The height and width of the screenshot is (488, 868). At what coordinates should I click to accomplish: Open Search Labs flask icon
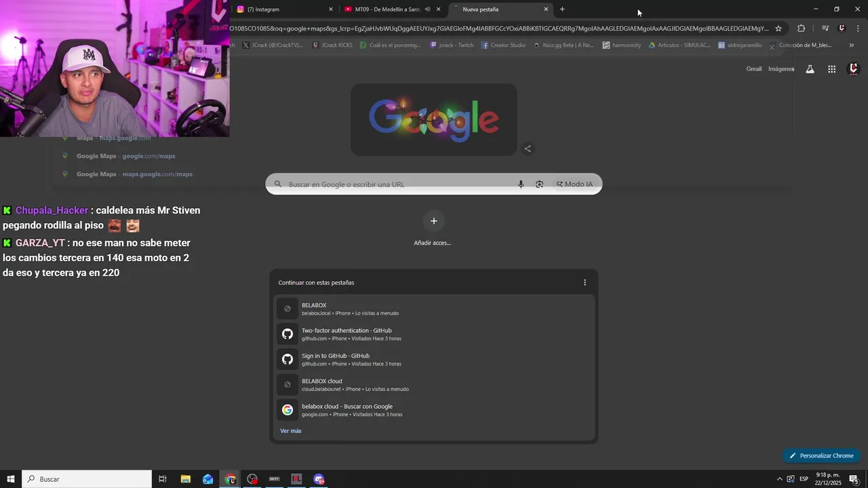pyautogui.click(x=810, y=69)
